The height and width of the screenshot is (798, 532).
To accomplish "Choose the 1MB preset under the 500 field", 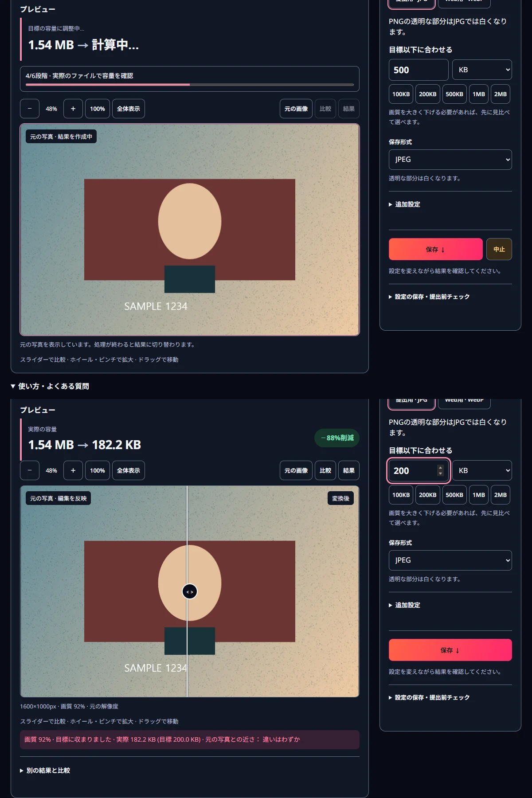I will pos(479,94).
